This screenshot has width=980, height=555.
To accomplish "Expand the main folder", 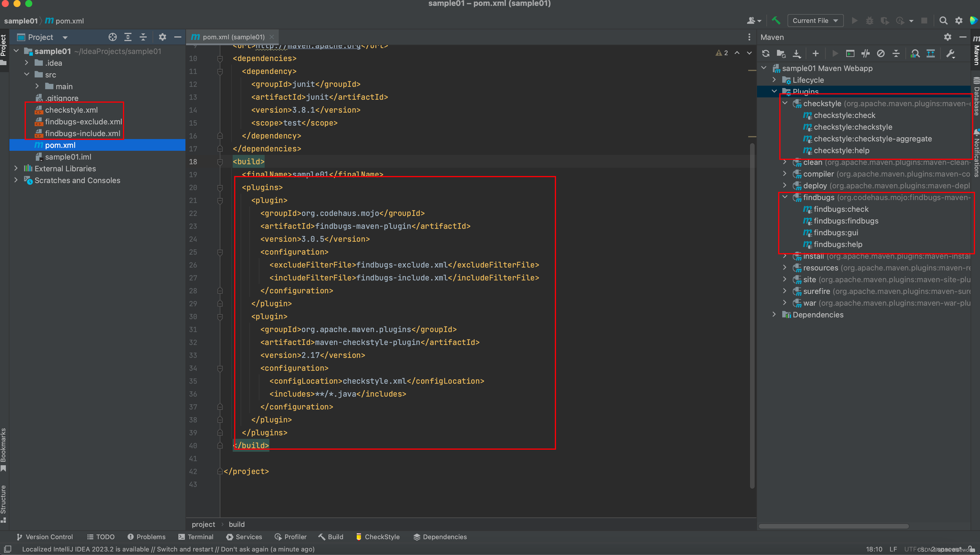I will [37, 86].
